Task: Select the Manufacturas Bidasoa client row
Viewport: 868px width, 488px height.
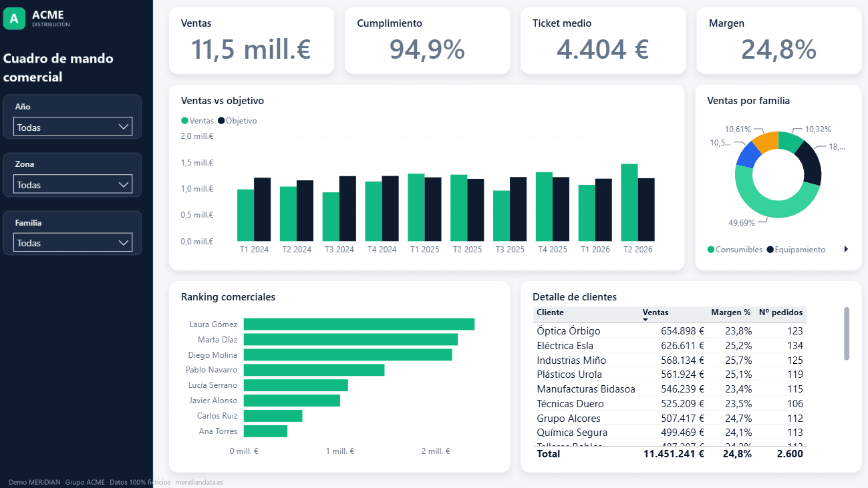Action: point(670,389)
